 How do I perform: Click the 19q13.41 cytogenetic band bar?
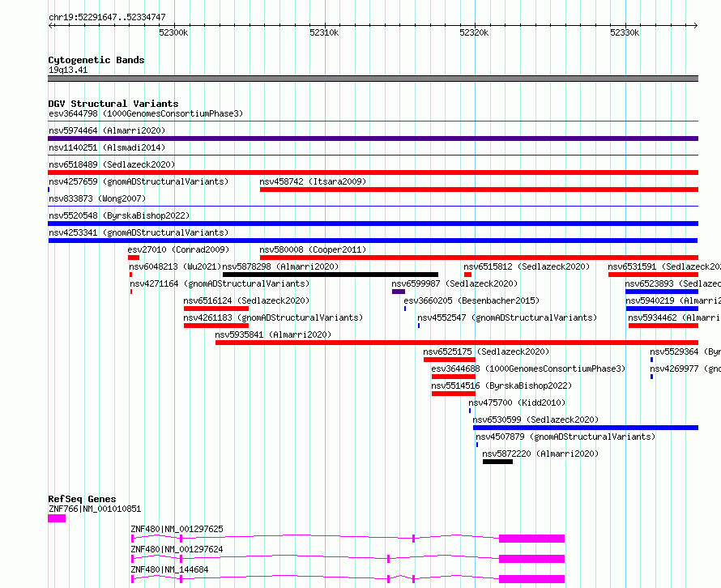373,79
